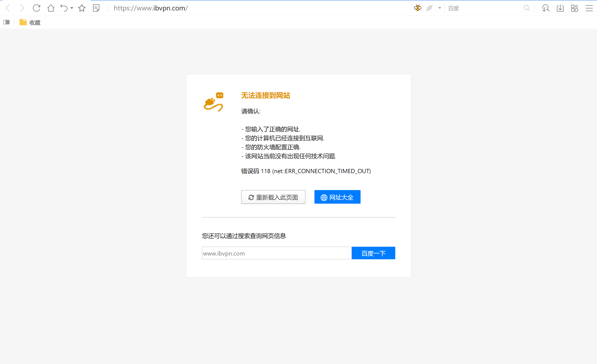The image size is (597, 364).
Task: Expand the search engine dropdown arrow
Action: [x=440, y=8]
